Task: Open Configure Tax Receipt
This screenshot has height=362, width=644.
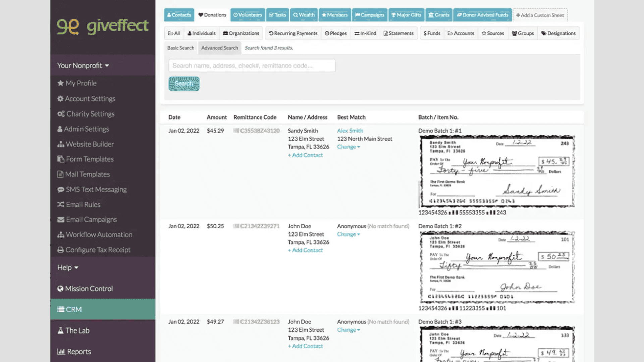Action: click(x=94, y=250)
